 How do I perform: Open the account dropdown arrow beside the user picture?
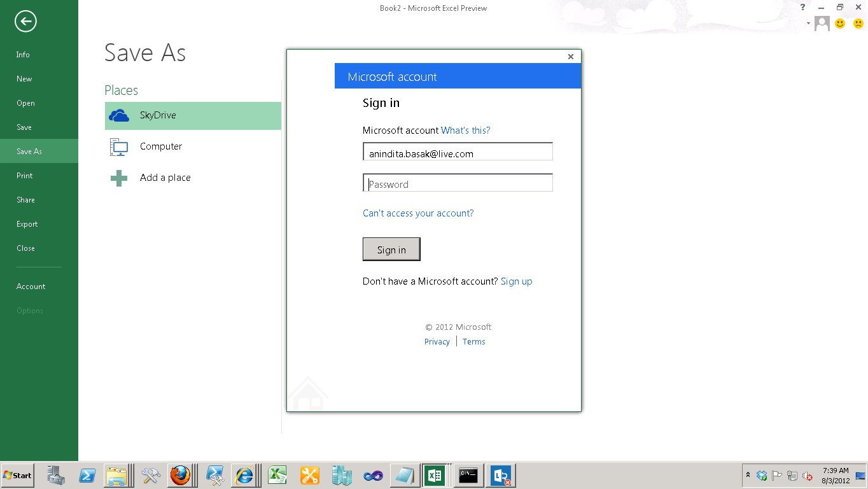[808, 24]
